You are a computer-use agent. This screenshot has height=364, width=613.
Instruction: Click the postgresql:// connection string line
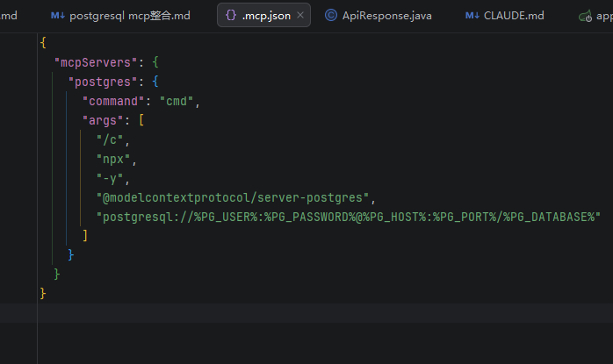pyautogui.click(x=347, y=217)
